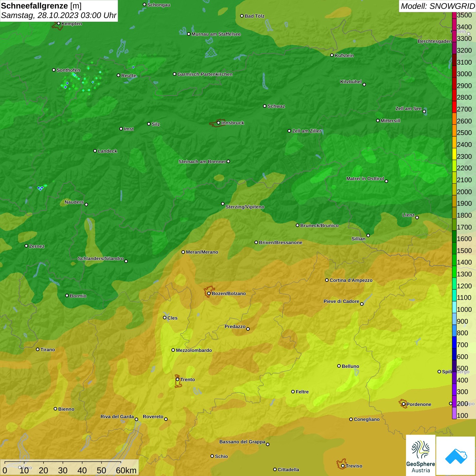Click the 100 light purple legend swatch
Viewport: 476px width, 476px height.
[454, 413]
